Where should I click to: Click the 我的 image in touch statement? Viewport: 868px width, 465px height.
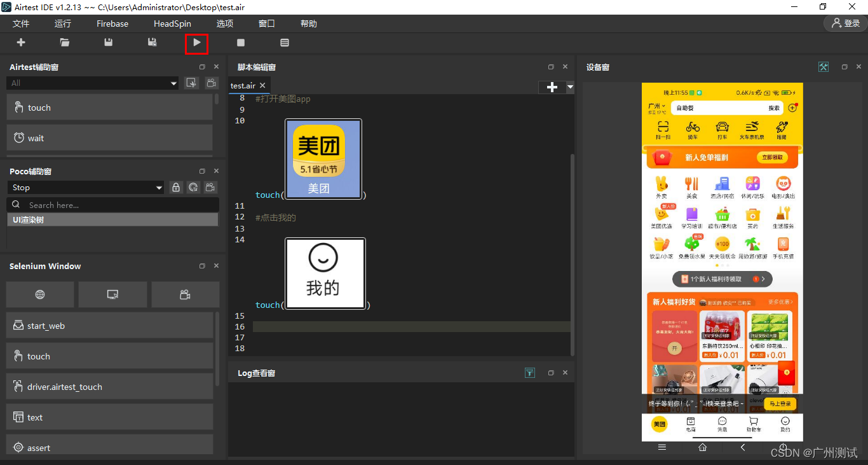pos(325,274)
